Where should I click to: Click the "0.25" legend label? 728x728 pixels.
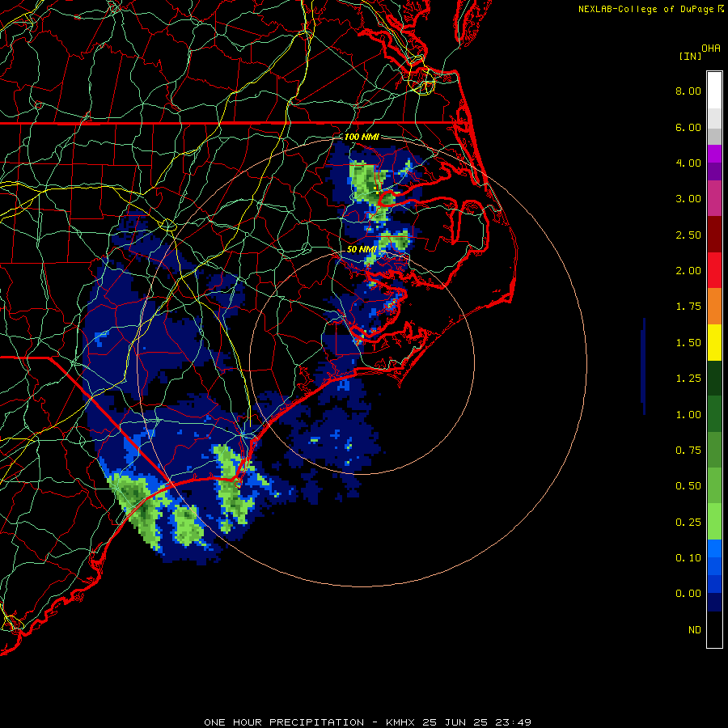(x=688, y=523)
